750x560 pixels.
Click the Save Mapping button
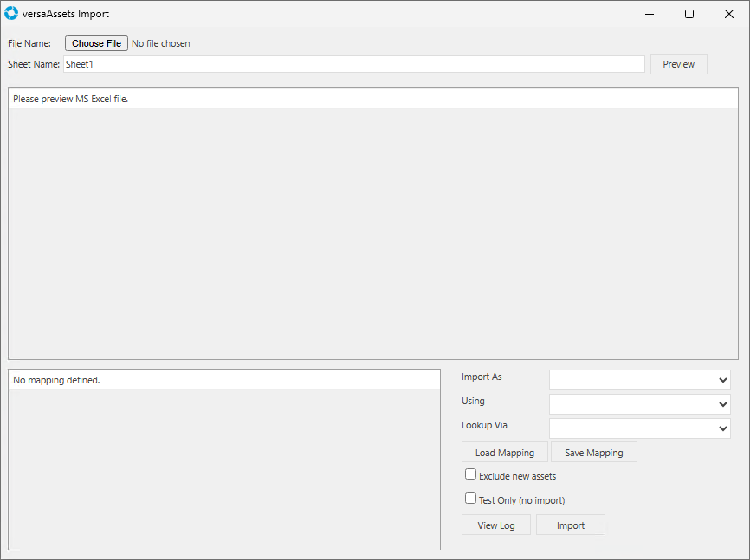tap(593, 453)
